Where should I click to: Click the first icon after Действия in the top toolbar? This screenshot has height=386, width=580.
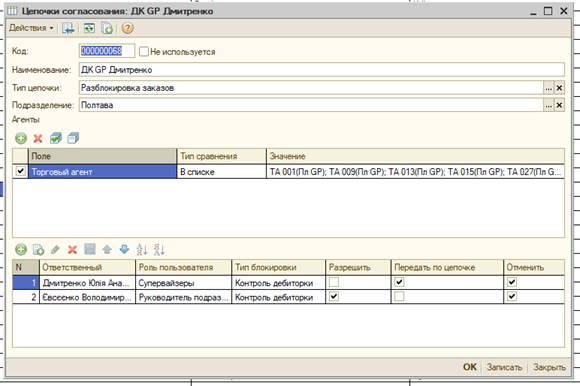coord(68,28)
